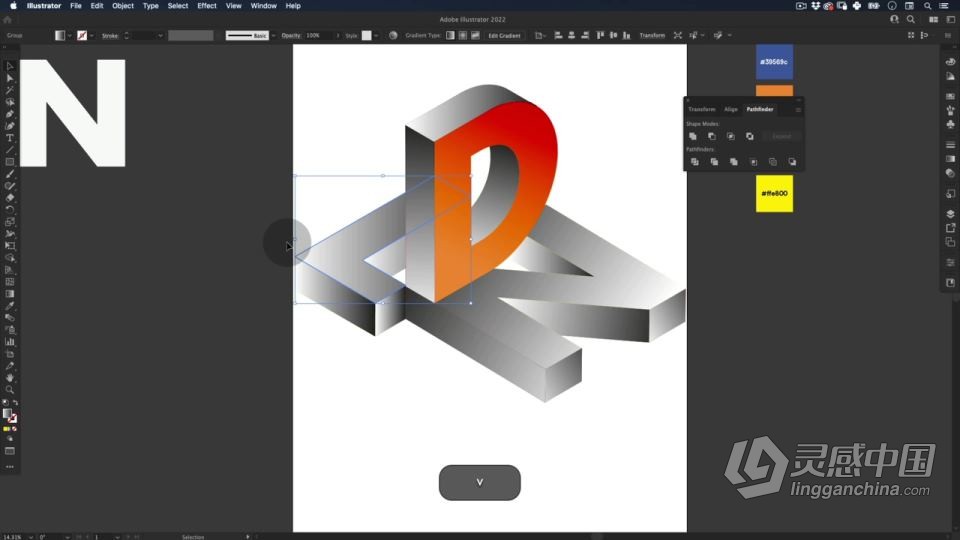Activate the Type tool
The image size is (960, 540).
point(10,138)
